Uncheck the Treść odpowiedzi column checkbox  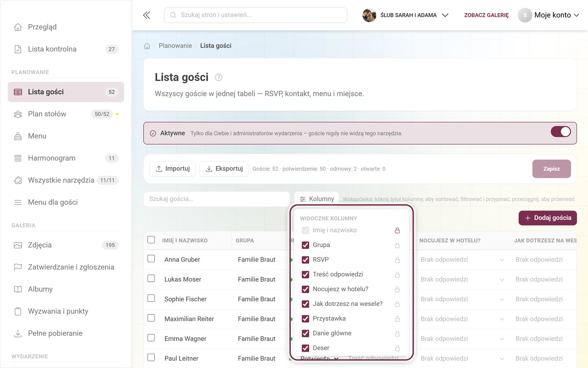pos(305,274)
